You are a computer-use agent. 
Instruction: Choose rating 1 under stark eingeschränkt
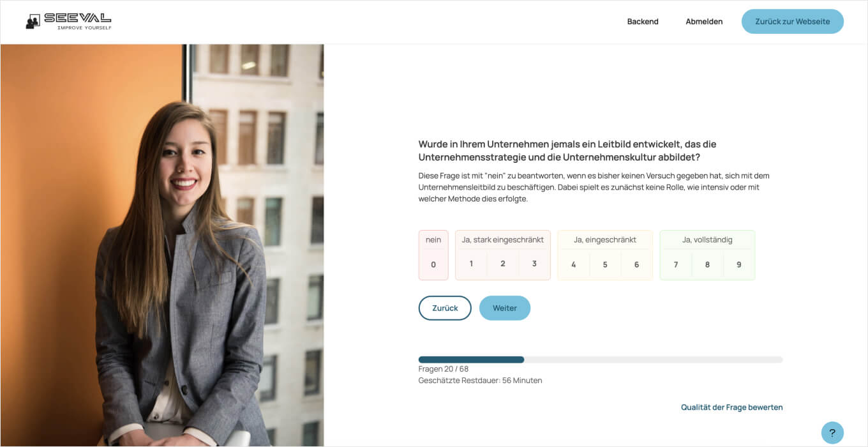(x=471, y=264)
